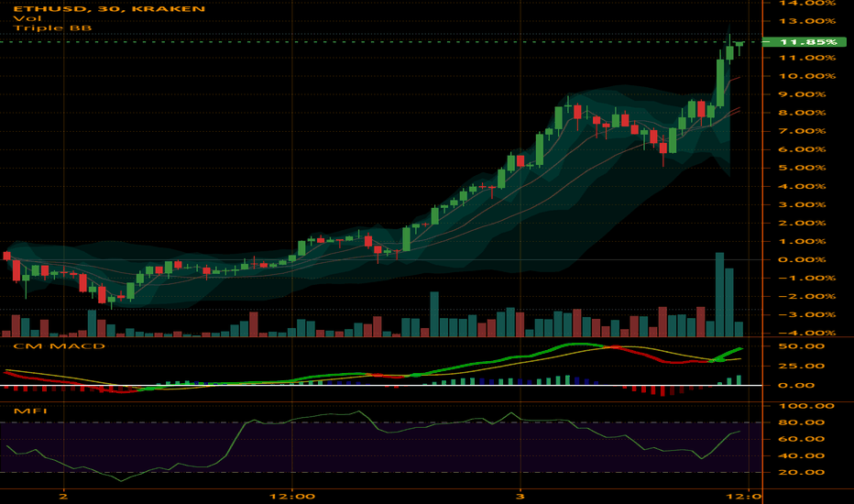Click the 0.00 MACD scale value
Screen dimensions: 854x504
pyautogui.click(x=796, y=385)
